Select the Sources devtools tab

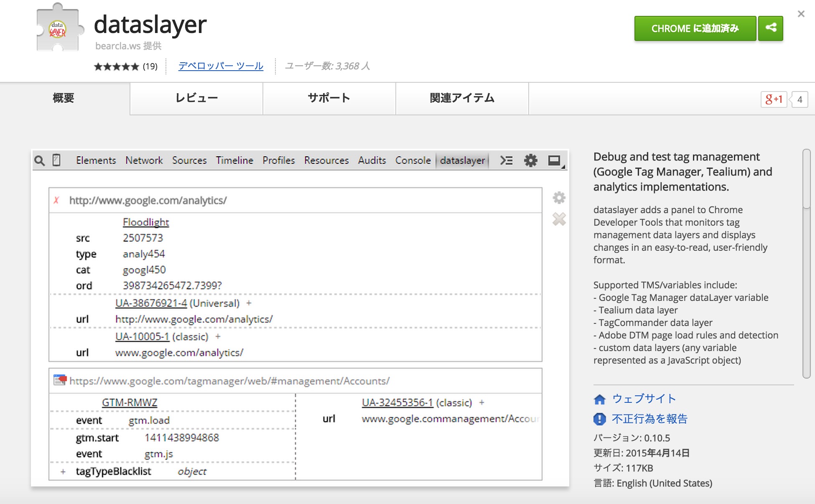[189, 160]
